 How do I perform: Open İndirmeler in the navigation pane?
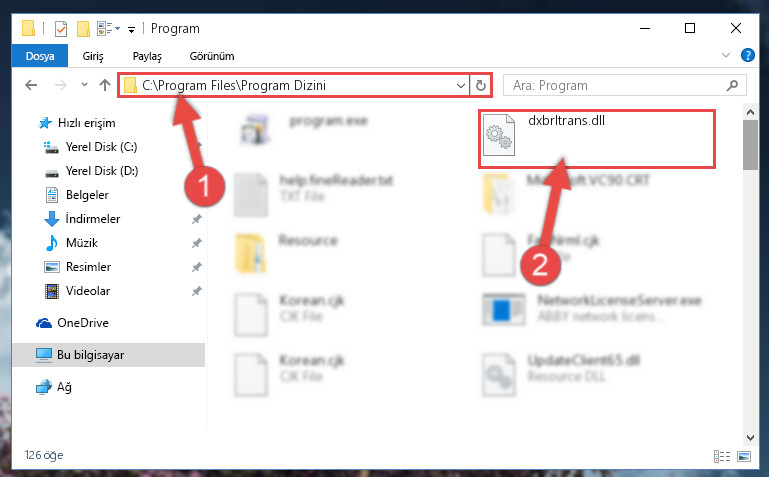93,219
